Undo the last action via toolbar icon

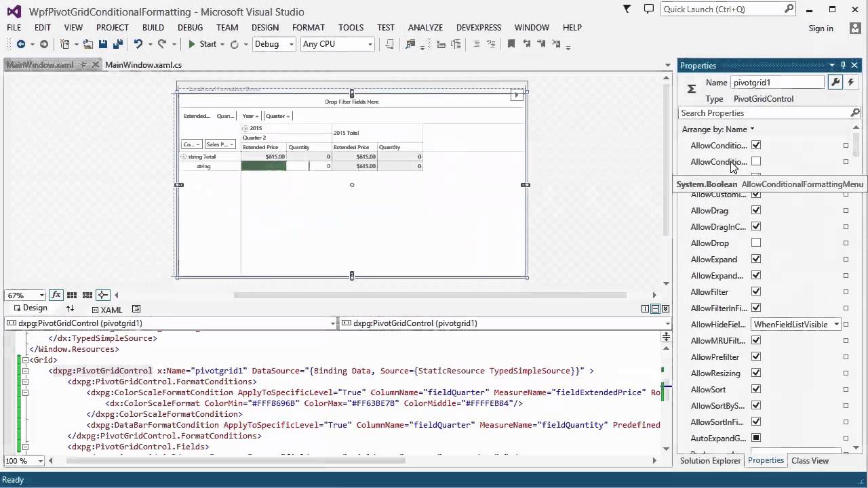[138, 44]
